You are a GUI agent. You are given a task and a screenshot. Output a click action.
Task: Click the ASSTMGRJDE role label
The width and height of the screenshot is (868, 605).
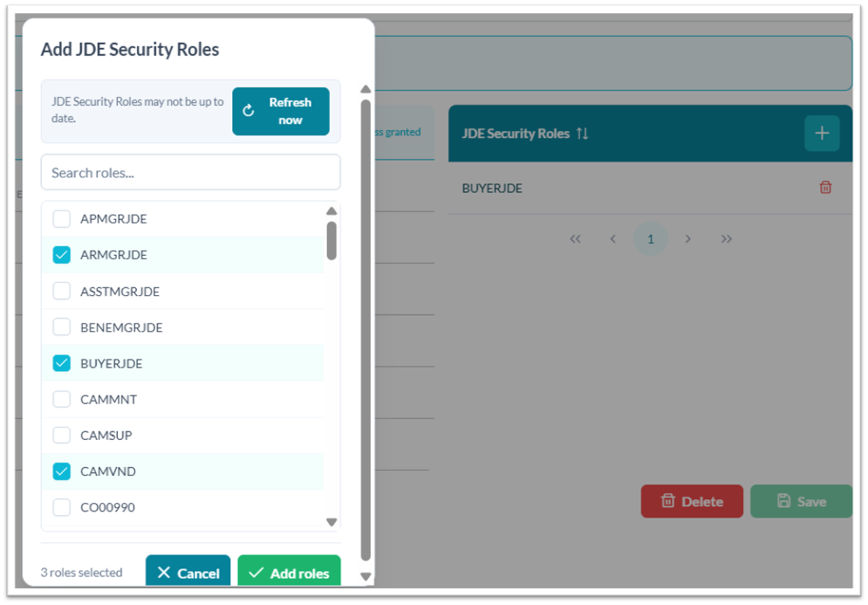click(x=120, y=292)
